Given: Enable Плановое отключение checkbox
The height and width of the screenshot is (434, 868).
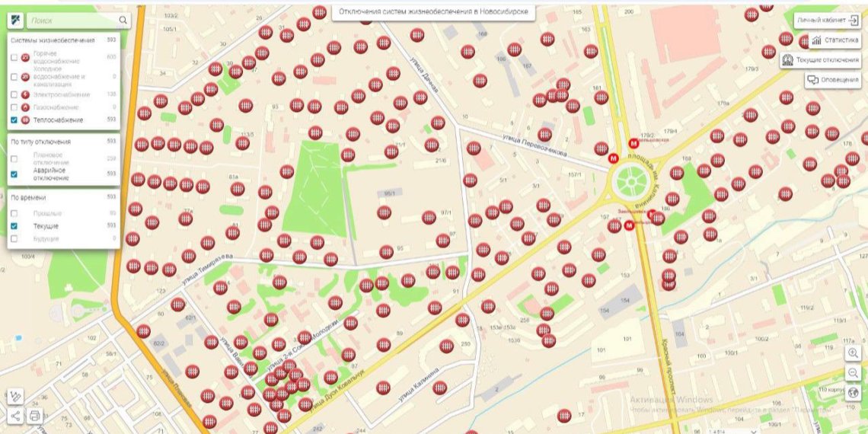Looking at the screenshot, I should (14, 159).
